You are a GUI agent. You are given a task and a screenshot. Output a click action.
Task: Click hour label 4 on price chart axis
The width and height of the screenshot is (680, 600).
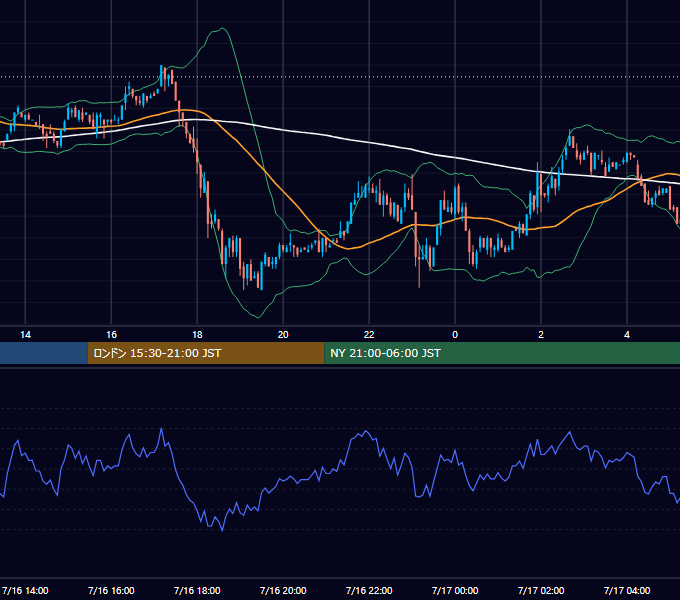(627, 335)
